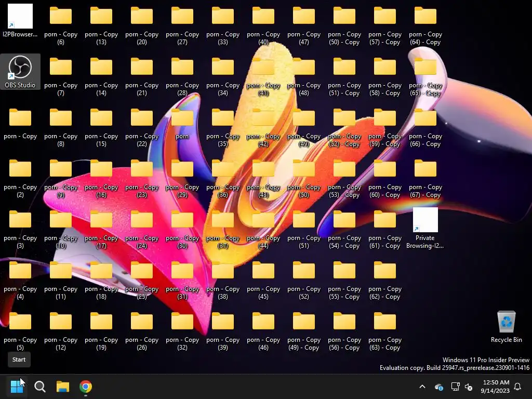Select folder "porn - Copy (48)"
This screenshot has height=399, width=532.
tap(303, 77)
